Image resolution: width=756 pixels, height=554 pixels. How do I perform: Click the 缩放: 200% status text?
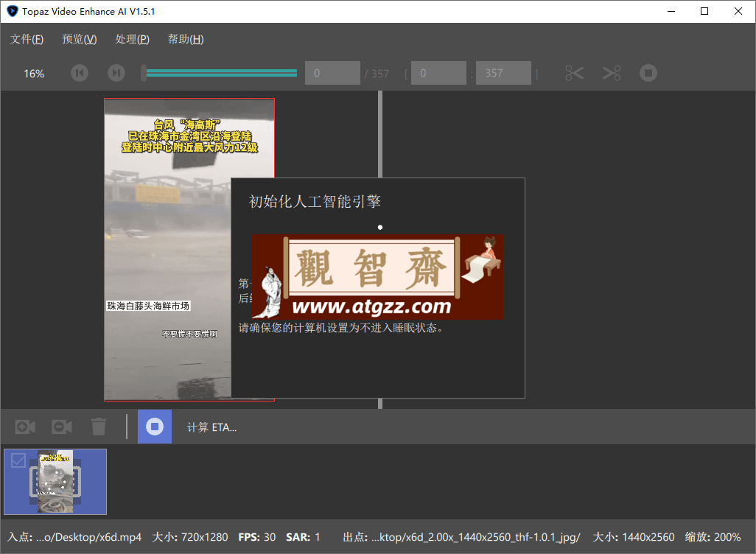coord(713,537)
